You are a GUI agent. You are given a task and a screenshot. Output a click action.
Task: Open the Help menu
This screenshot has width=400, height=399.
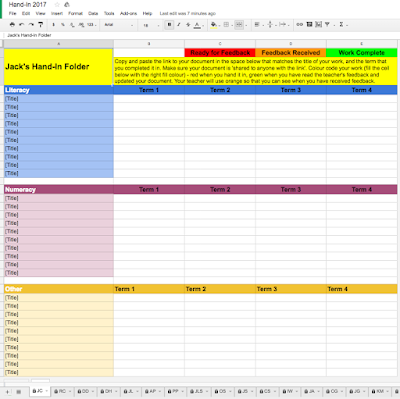[x=147, y=14]
